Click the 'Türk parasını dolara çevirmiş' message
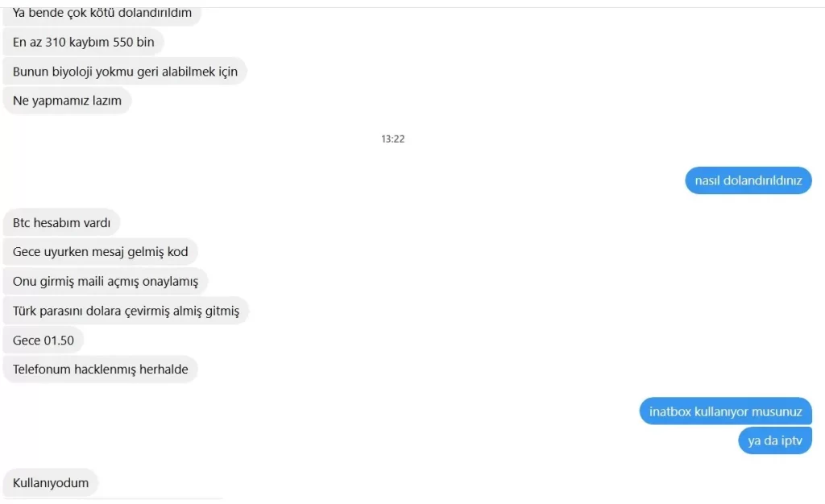Image resolution: width=825 pixels, height=504 pixels. click(x=126, y=311)
